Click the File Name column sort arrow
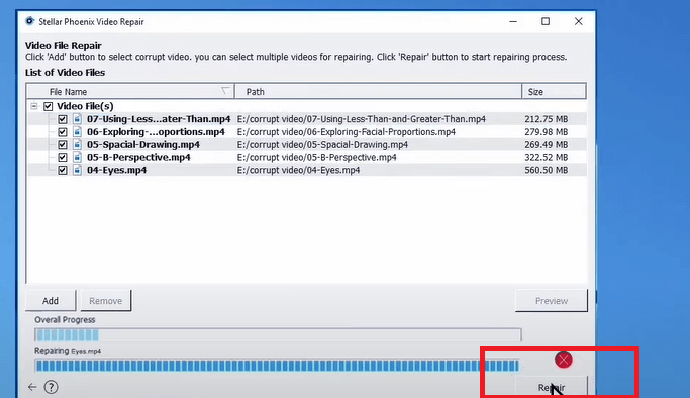The image size is (690, 398). [225, 91]
